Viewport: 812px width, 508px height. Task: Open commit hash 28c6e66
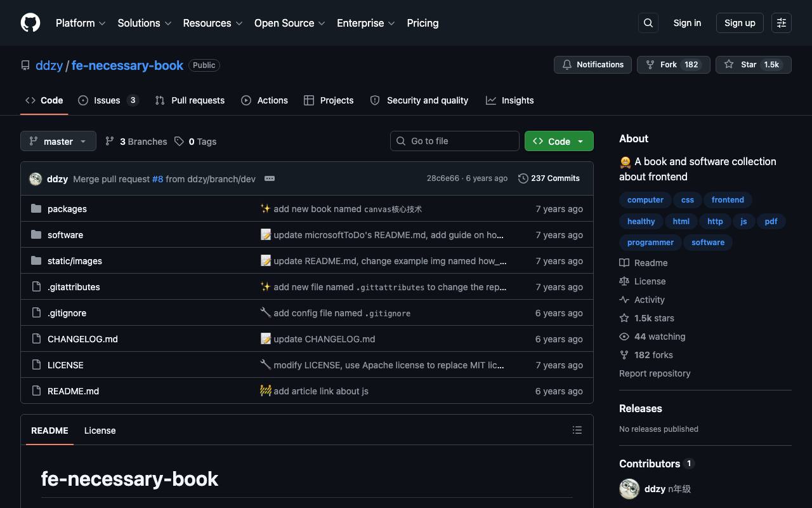click(443, 178)
